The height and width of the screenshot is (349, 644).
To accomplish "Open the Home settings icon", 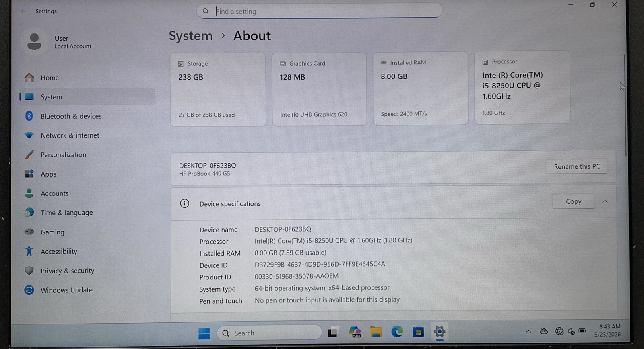I will [x=29, y=77].
